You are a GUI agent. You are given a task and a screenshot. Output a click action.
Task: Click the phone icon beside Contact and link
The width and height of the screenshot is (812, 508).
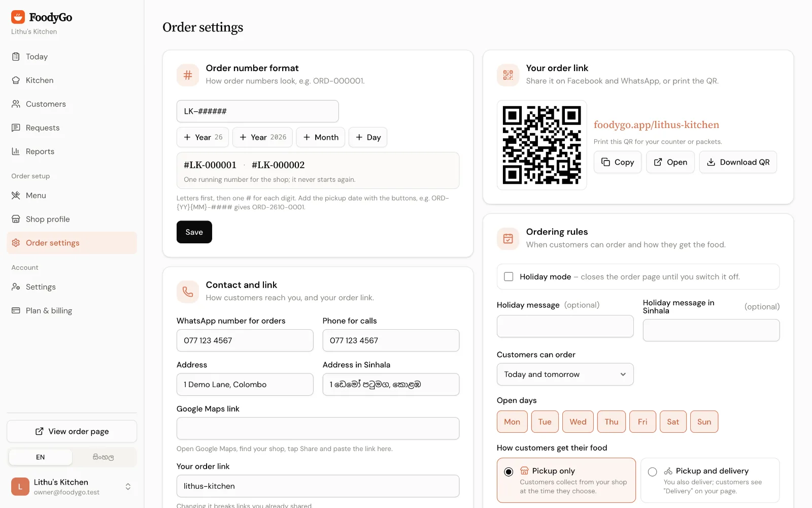point(188,292)
